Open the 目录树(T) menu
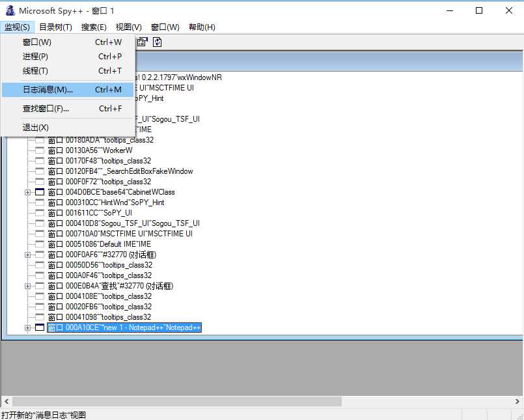 [x=55, y=27]
